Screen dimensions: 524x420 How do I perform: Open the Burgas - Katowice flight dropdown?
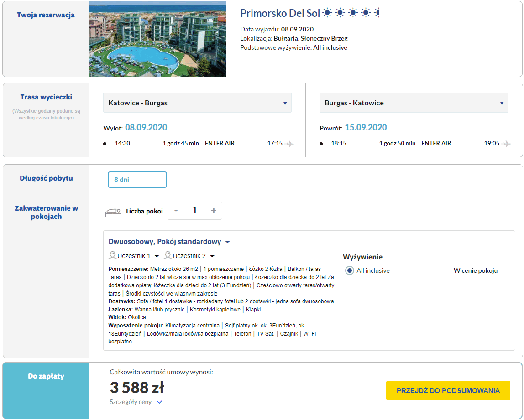click(414, 103)
